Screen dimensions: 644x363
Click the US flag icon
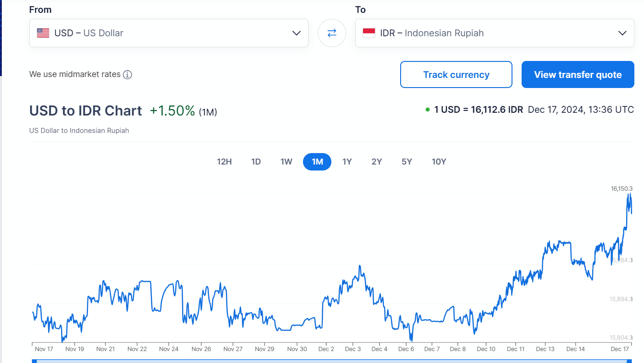coord(43,33)
